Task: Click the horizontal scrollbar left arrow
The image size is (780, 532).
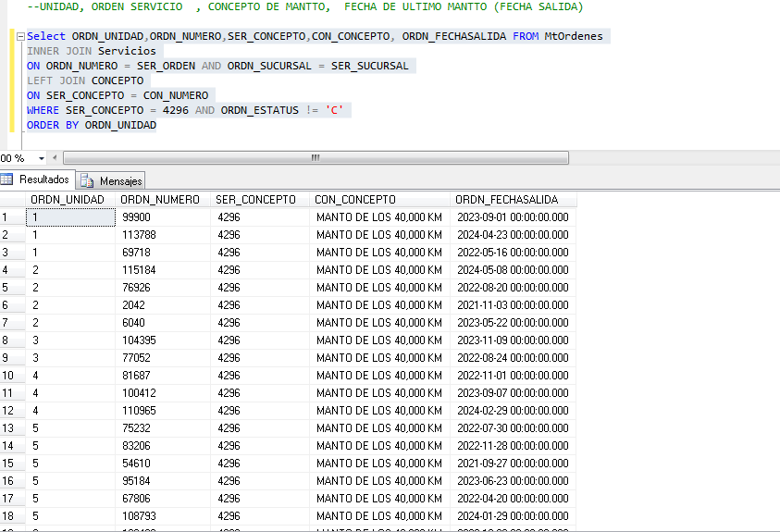Action: [55, 158]
